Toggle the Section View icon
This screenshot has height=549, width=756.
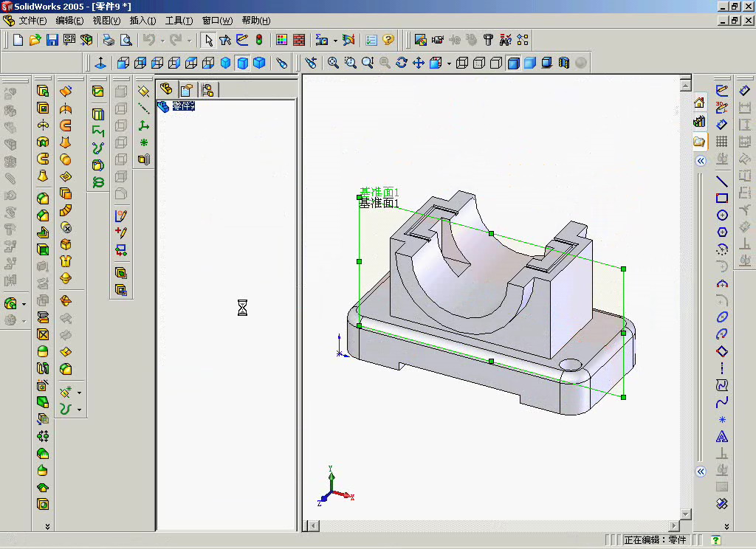coord(563,63)
